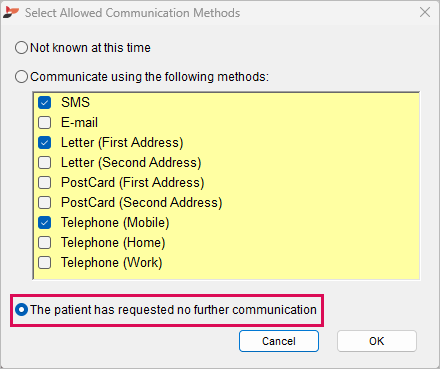
Task: Uncheck Letter (First Address)
Action: 44,143
